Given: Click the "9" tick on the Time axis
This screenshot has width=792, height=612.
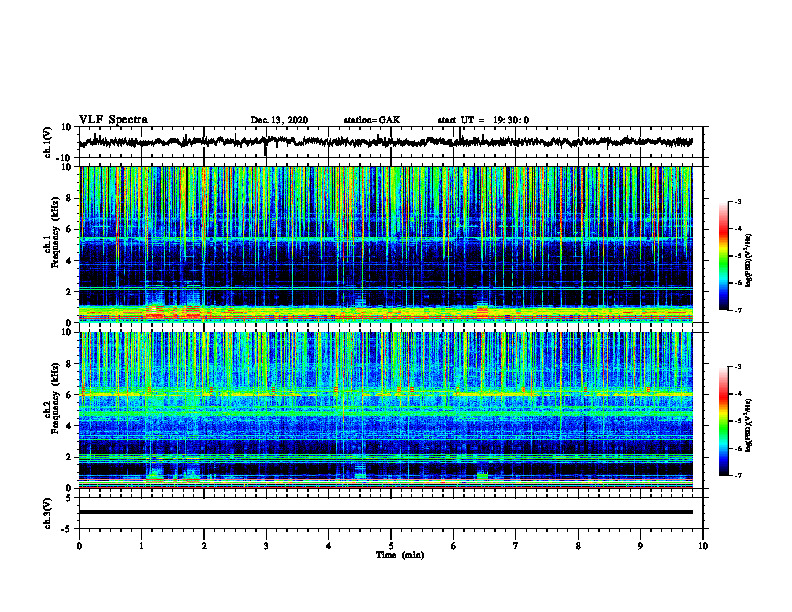Looking at the screenshot, I should (x=640, y=546).
